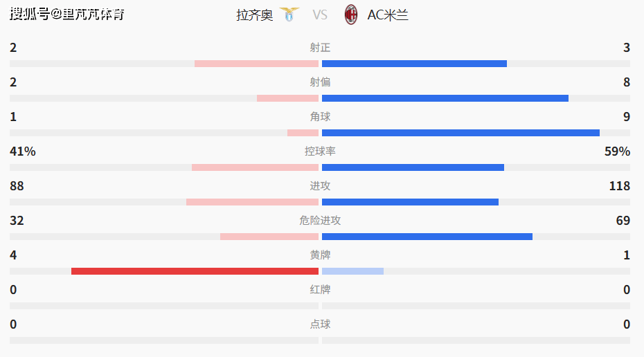The width and height of the screenshot is (644, 357).
Task: Select the 红牌 stat label
Action: [x=320, y=290]
